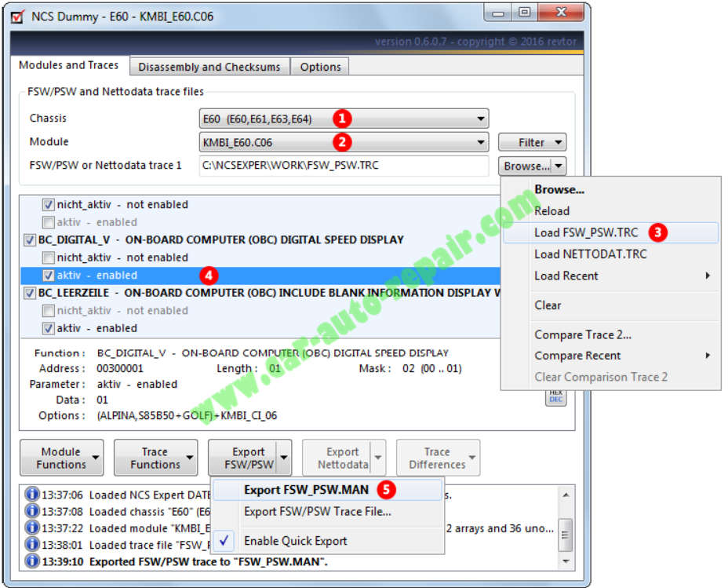Image resolution: width=728 pixels, height=588 pixels.
Task: Uncheck aktiv enabled under BC_LEERZEILE
Action: point(48,328)
